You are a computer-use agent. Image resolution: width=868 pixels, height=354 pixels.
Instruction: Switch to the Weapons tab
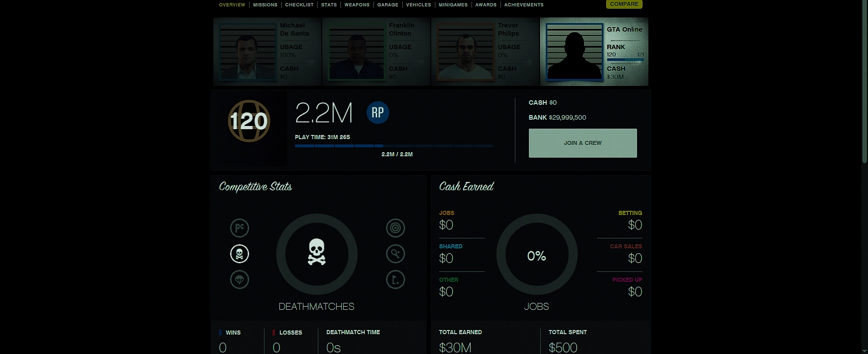[357, 5]
